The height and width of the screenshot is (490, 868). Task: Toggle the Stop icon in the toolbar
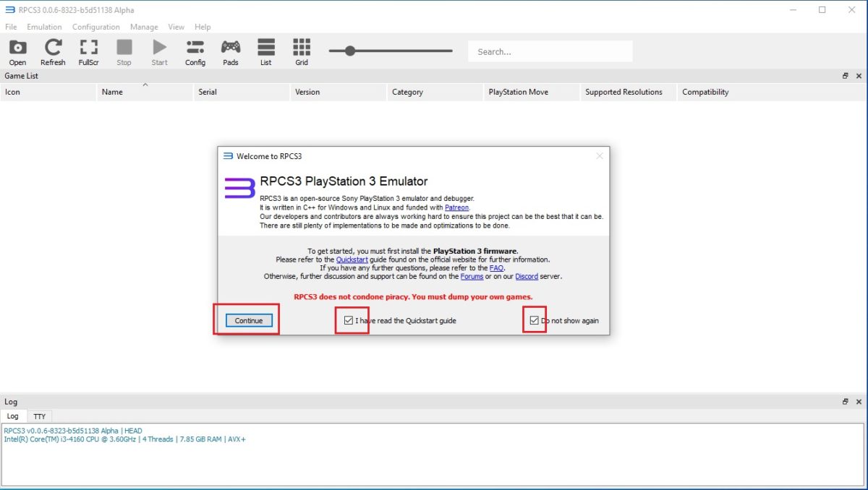124,51
